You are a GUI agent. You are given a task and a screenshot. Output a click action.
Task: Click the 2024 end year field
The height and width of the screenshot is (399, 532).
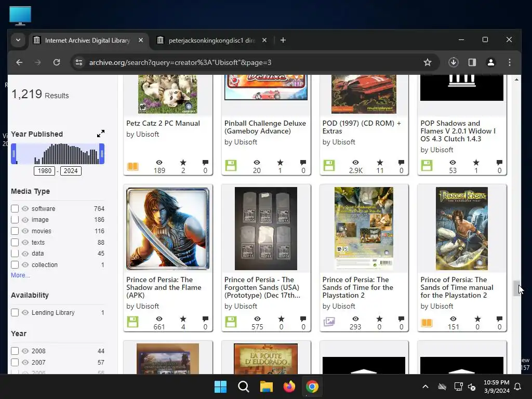click(x=71, y=170)
